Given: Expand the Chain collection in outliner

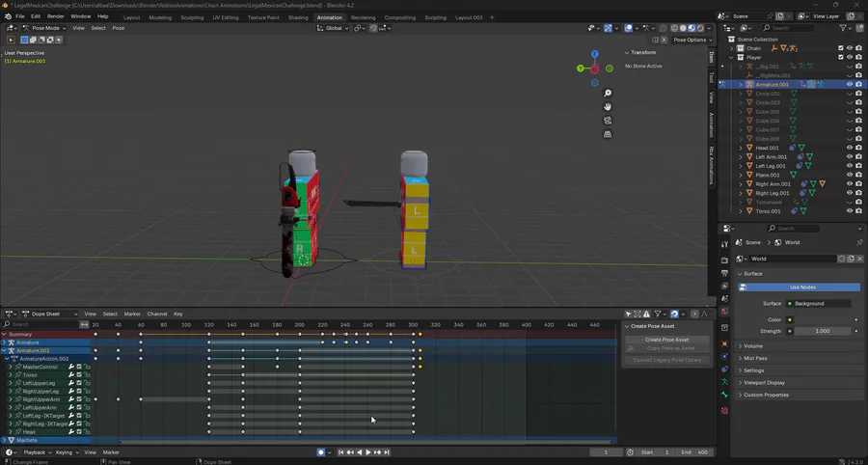Looking at the screenshot, I should (731, 48).
